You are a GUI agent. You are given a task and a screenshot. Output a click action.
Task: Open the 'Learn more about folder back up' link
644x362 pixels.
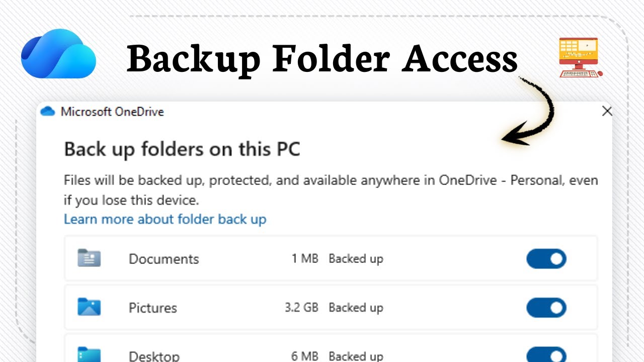pyautogui.click(x=165, y=219)
